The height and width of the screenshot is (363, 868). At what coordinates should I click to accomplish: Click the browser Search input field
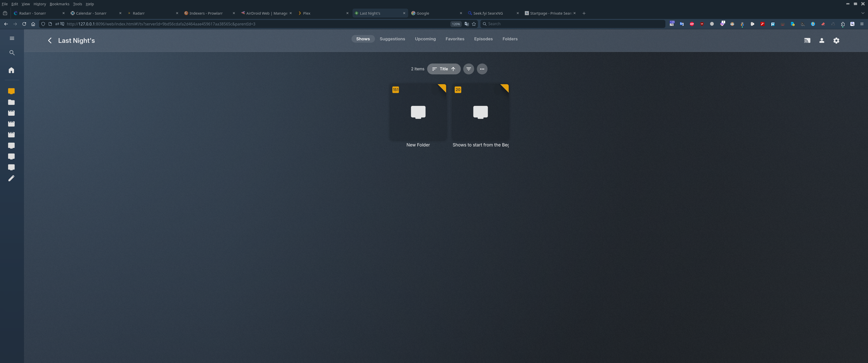point(573,24)
